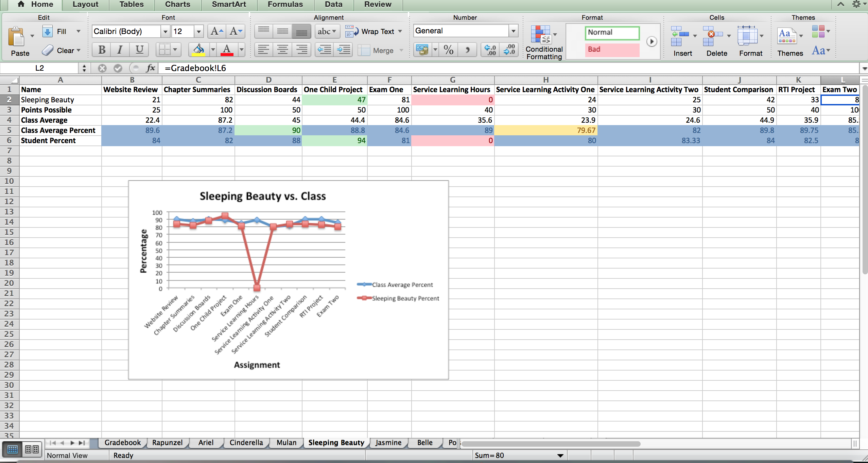Open the Wrap Text dropdown arrow
The height and width of the screenshot is (463, 868).
click(400, 31)
